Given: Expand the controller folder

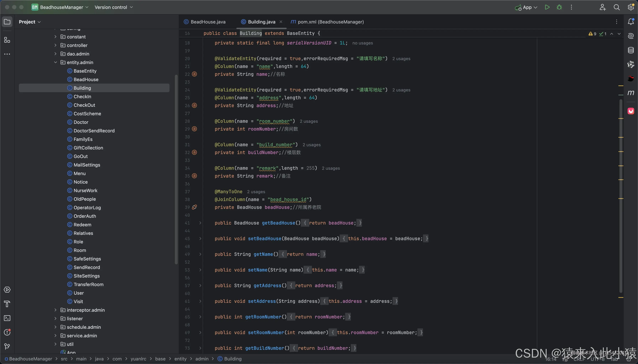Looking at the screenshot, I should click(x=56, y=45).
